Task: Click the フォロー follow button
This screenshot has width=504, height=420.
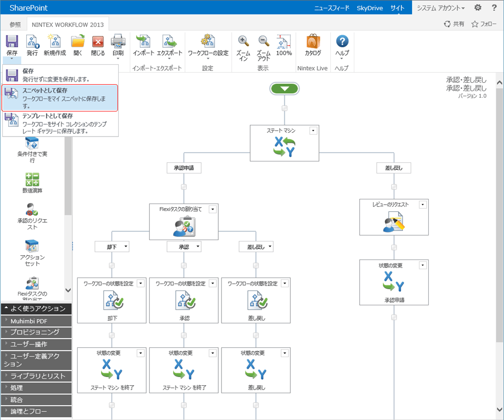Action: (x=484, y=24)
